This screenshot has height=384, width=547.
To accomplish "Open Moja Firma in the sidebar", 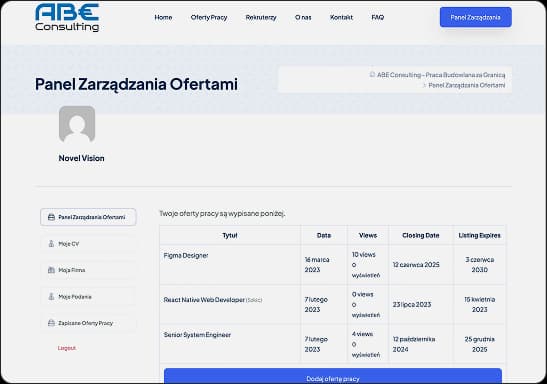I will [x=88, y=270].
